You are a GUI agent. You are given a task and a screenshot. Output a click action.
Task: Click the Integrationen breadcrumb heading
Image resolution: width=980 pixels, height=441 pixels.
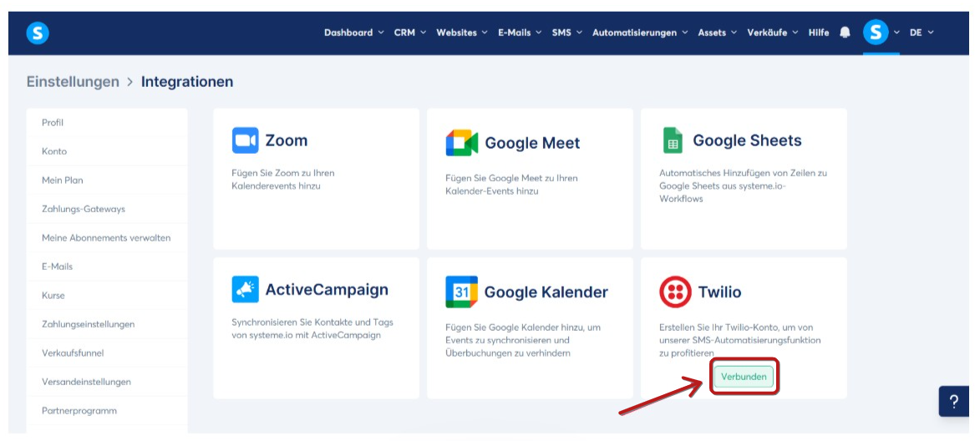[x=187, y=82]
